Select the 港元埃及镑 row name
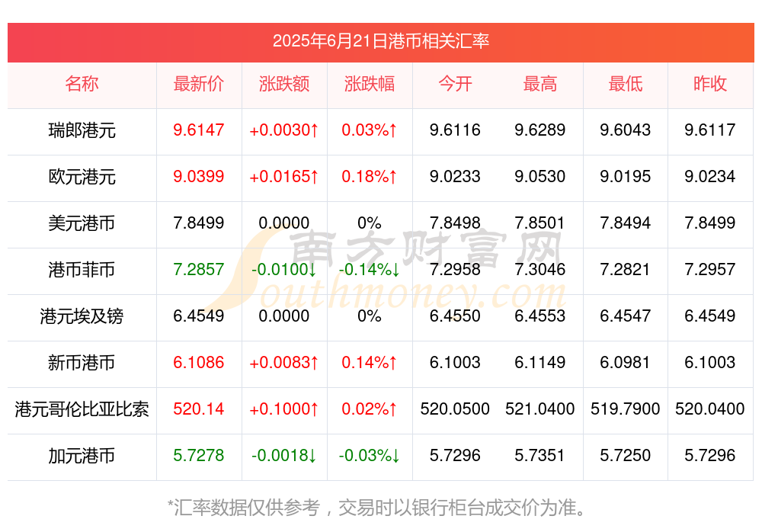 82,316
